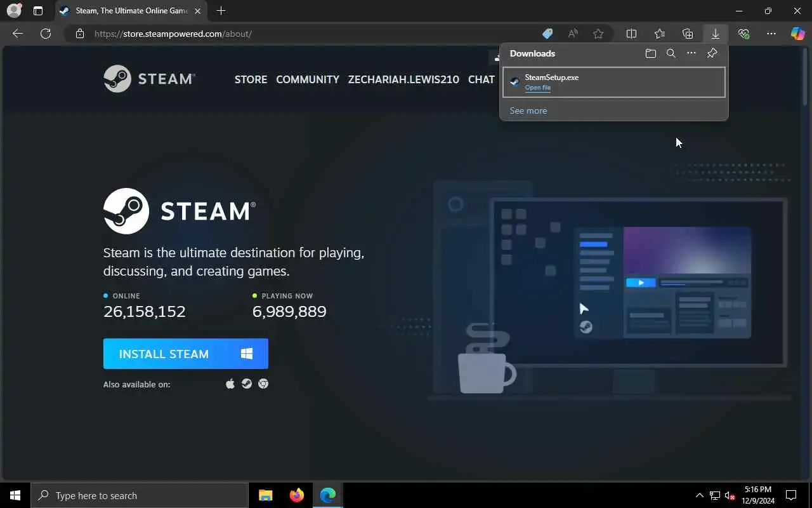Viewport: 812px width, 508px height.
Task: Open network status tray icon
Action: click(x=715, y=495)
